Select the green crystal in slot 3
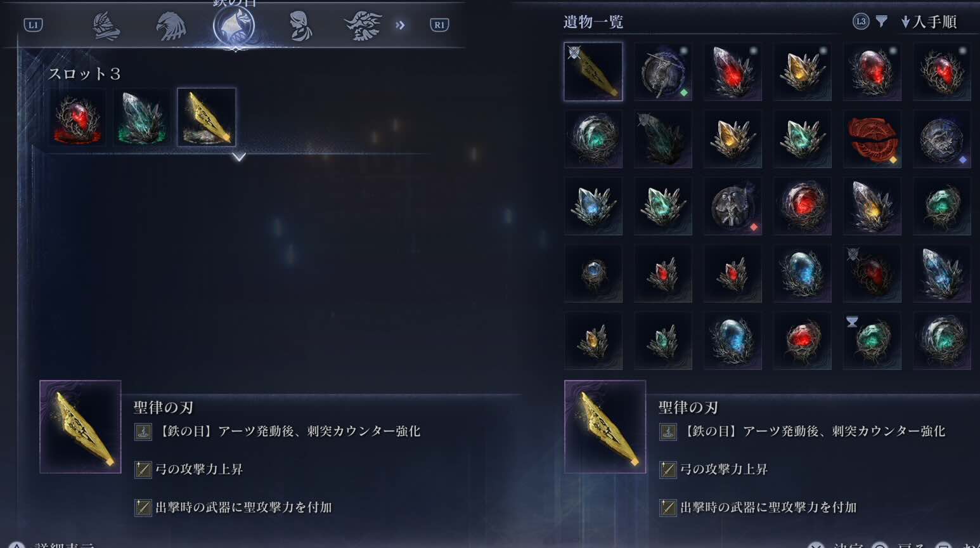The image size is (980, 548). tap(143, 117)
